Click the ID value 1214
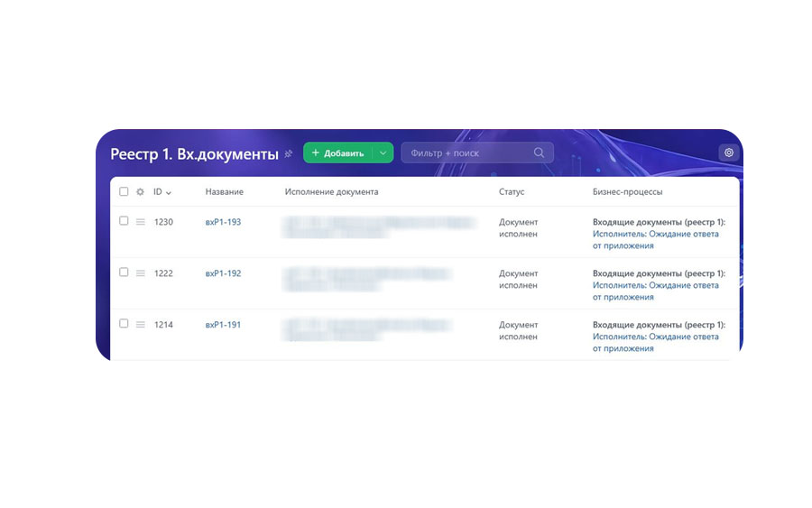Viewport: 812px width, 508px height. 163,324
